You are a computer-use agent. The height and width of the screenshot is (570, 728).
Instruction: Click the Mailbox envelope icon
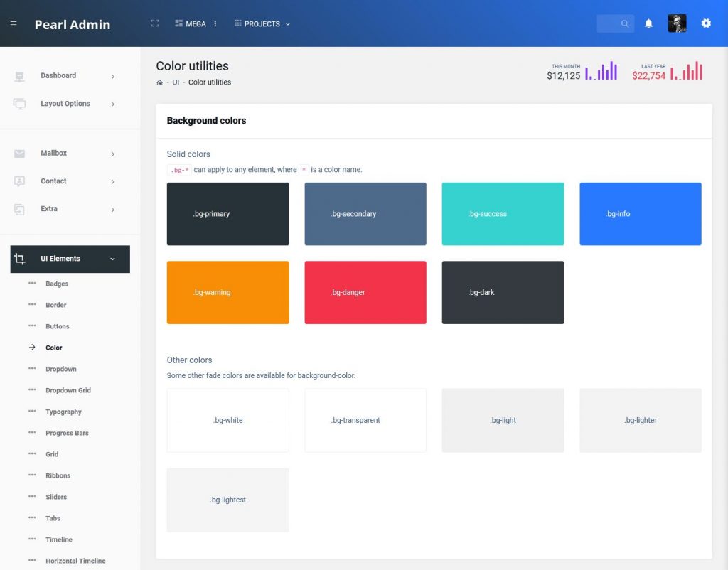pos(19,154)
